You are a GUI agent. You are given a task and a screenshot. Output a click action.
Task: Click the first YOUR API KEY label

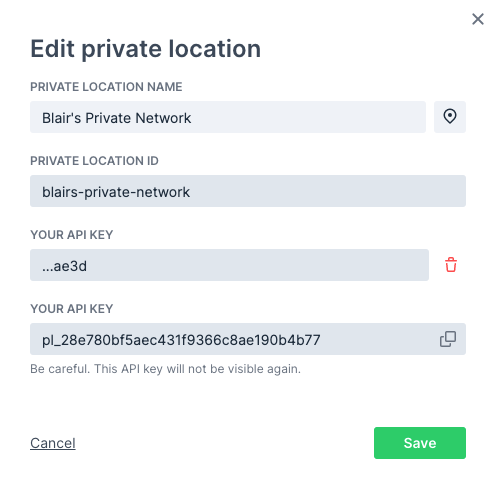click(72, 235)
